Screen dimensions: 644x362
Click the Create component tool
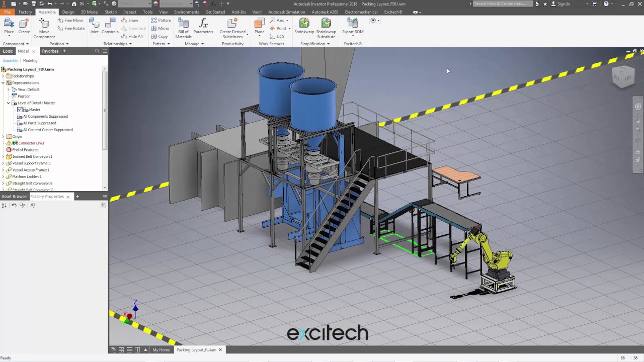point(24,26)
